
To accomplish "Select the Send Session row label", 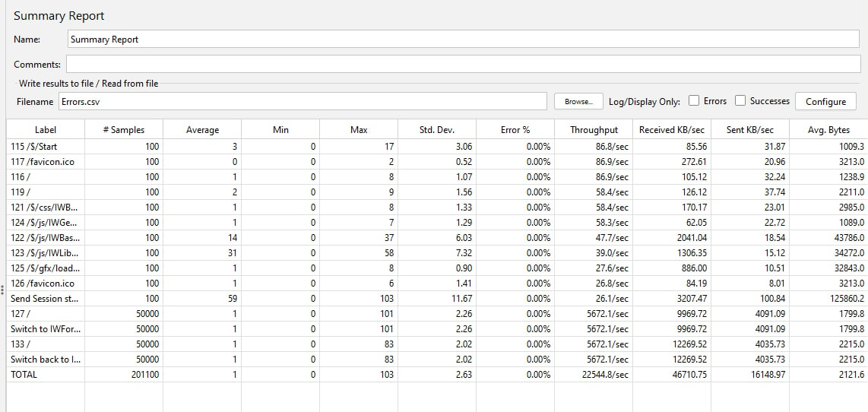I will (45, 298).
